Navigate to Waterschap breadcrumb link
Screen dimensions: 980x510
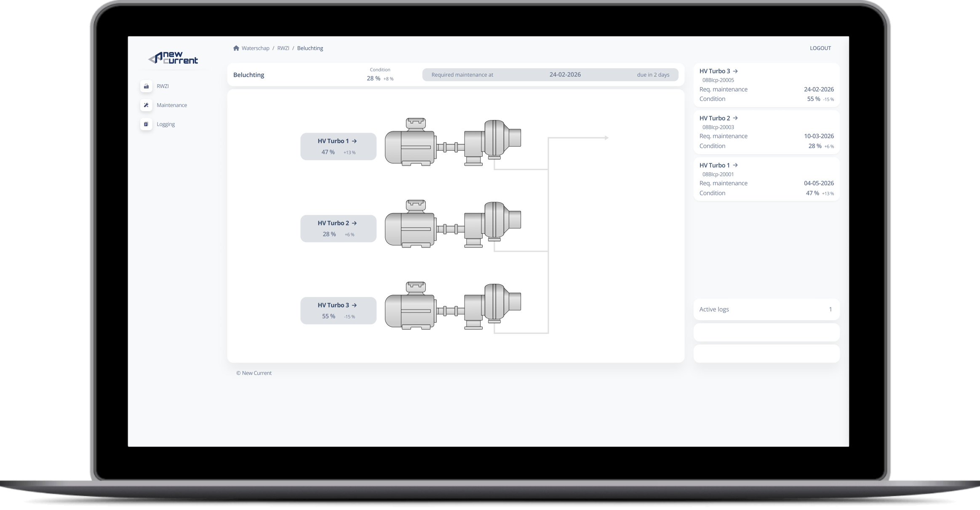(255, 48)
